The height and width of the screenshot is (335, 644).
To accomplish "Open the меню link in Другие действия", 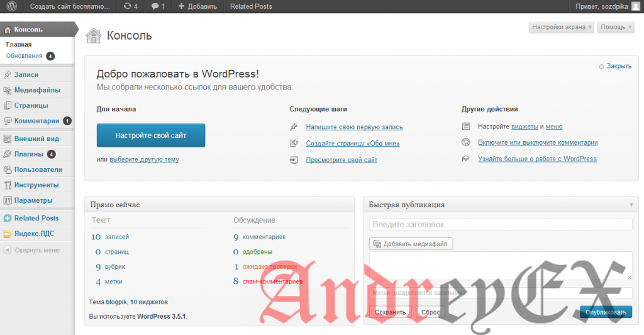I will (553, 127).
